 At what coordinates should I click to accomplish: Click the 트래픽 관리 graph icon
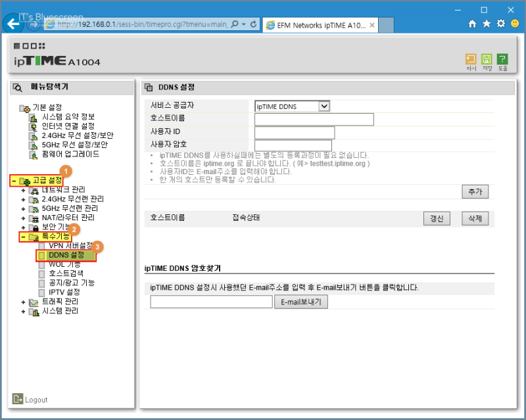tap(34, 302)
